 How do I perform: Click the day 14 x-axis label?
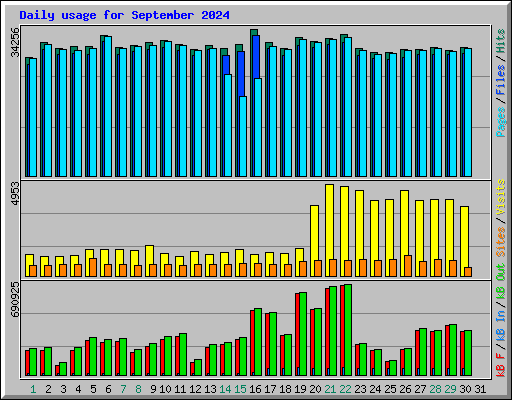click(225, 389)
